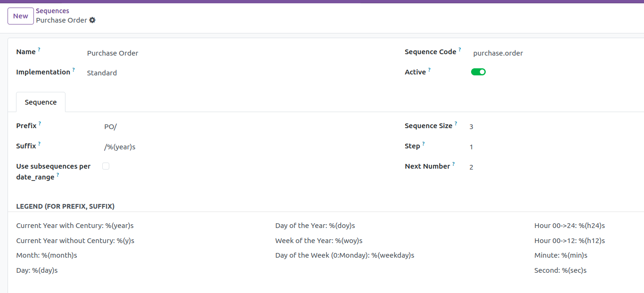Click the Sequence Code field purchase.order

[542, 53]
